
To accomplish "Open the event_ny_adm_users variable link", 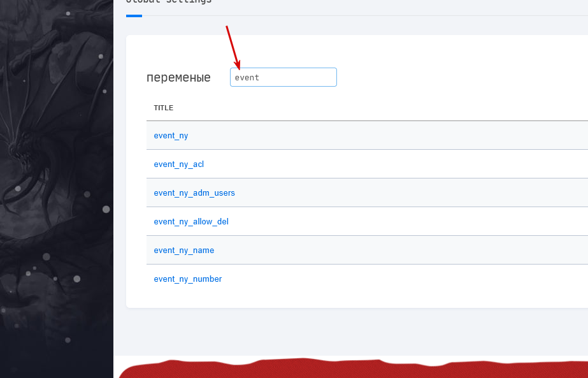I will point(194,193).
